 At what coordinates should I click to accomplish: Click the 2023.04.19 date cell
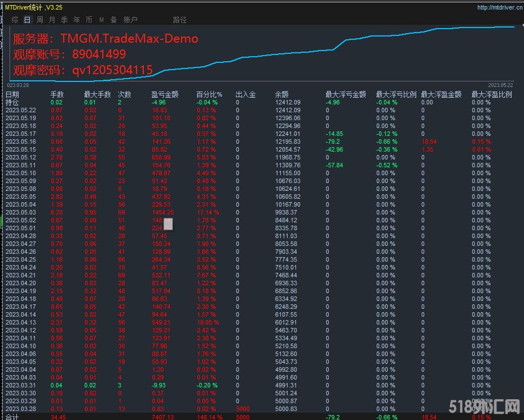tap(21, 291)
